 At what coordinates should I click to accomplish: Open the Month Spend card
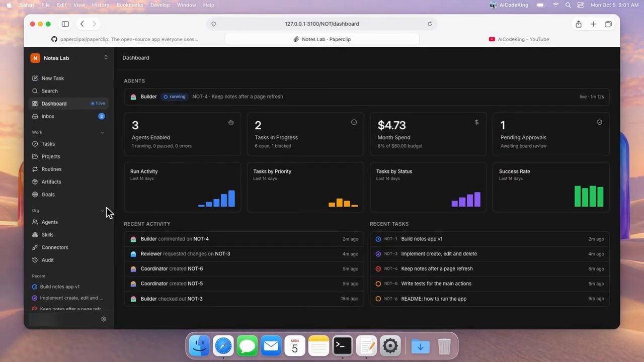(428, 134)
